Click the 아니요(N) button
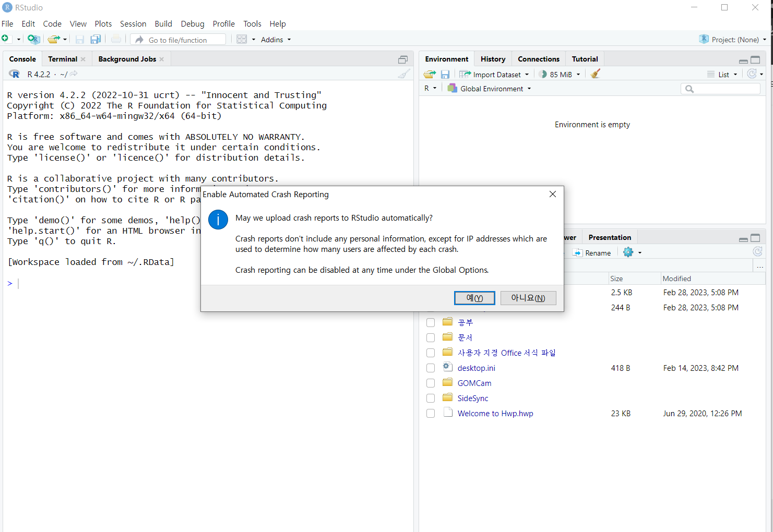773x532 pixels. [528, 298]
